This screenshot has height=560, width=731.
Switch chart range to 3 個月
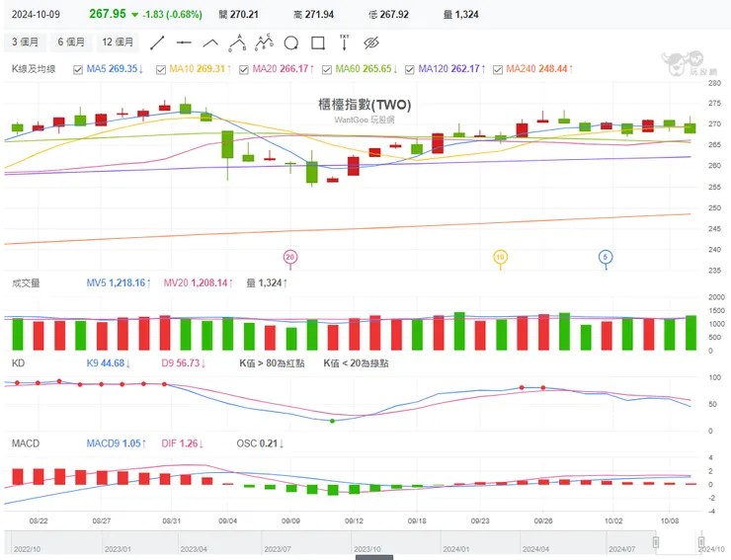(x=25, y=41)
